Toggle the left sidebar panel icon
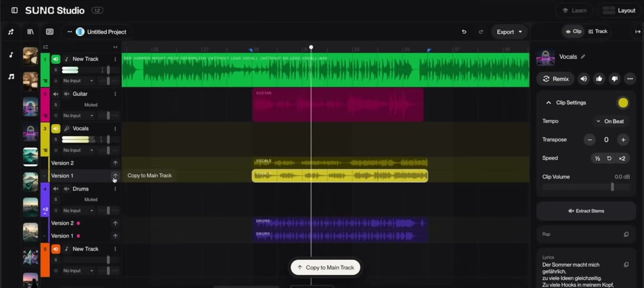 point(14,11)
